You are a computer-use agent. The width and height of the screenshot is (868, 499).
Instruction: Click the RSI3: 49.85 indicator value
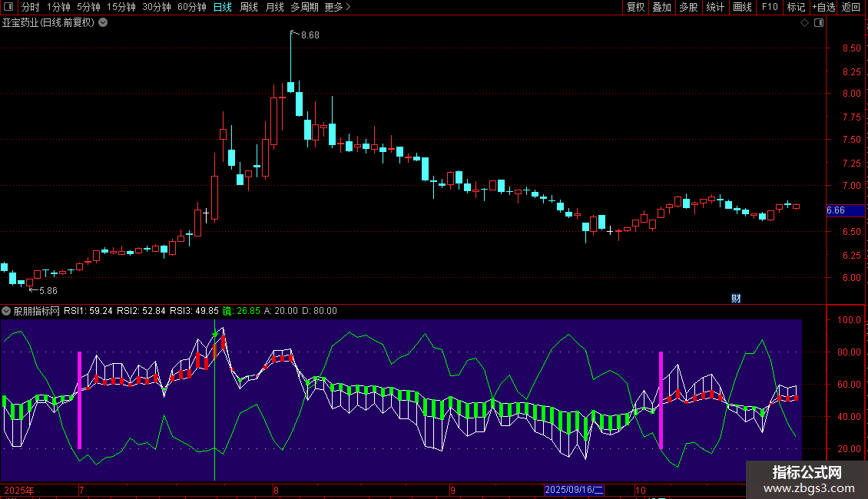pos(194,311)
